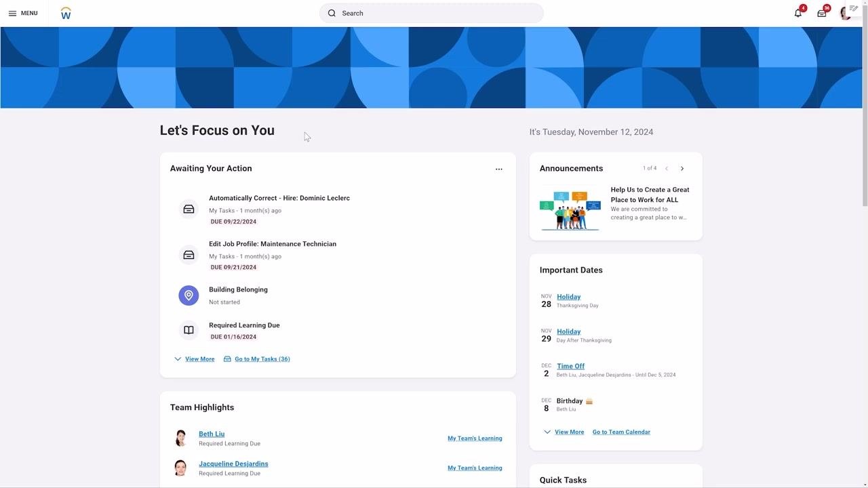
Task: Open the Nov 28 Holiday link
Action: (568, 297)
